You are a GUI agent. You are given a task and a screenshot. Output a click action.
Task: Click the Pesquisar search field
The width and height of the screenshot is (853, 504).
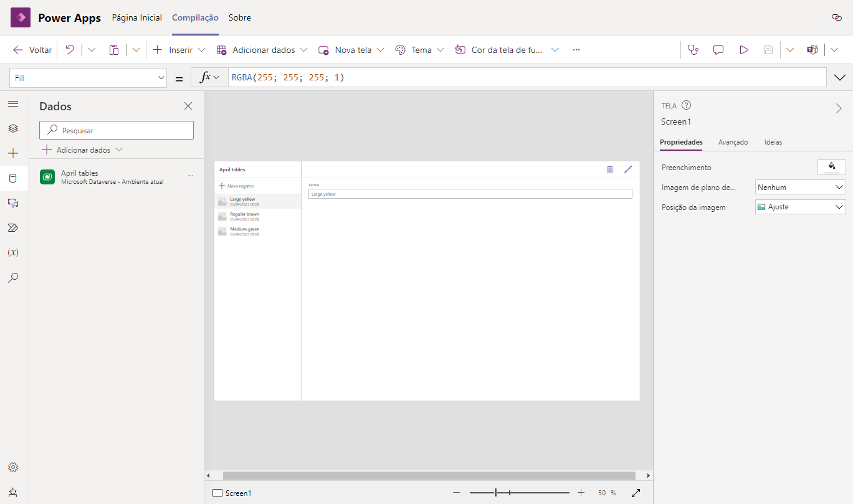117,130
